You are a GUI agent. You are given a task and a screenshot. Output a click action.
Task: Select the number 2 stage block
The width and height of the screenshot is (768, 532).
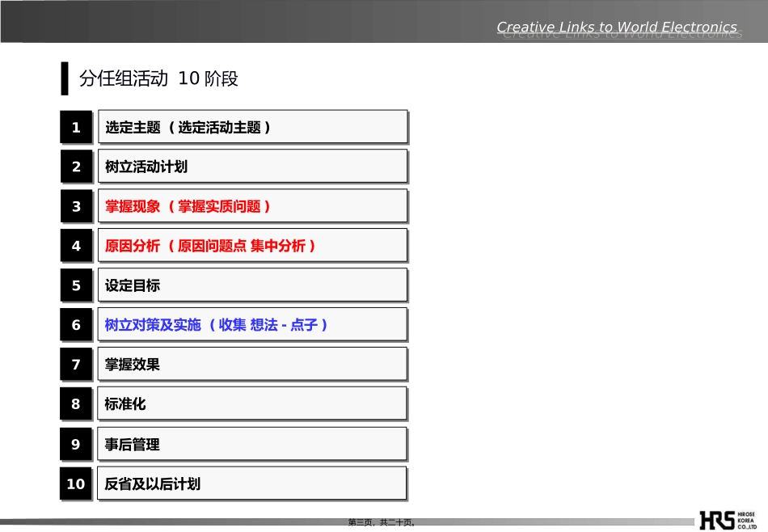76,167
